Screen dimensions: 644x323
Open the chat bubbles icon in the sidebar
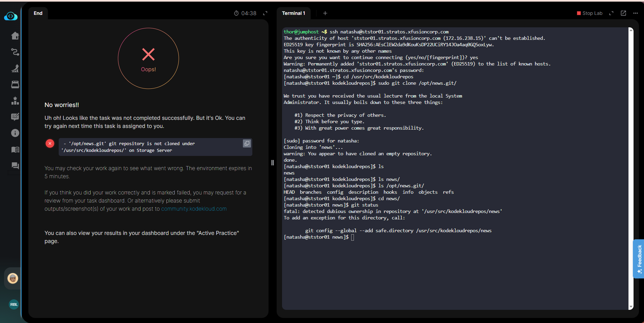(15, 166)
